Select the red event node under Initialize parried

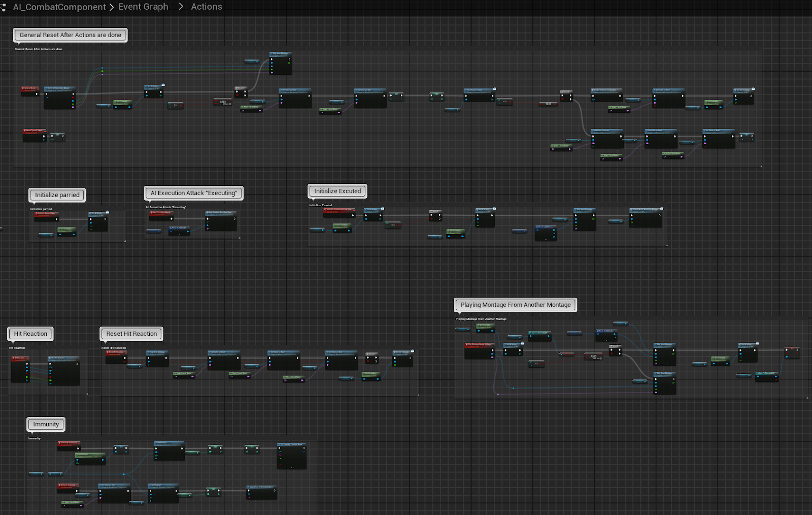click(x=46, y=216)
